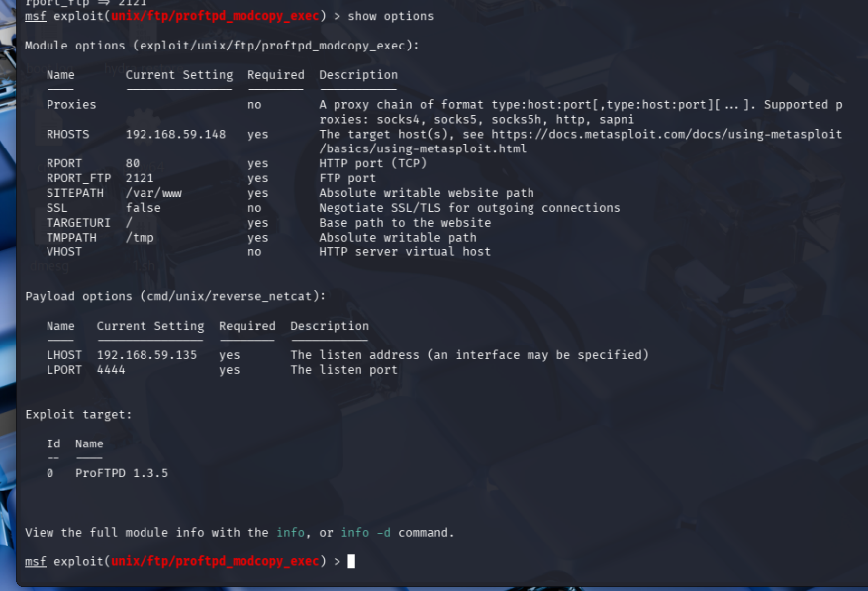
Task: Click 'Negotiate SSL/TLS for outgoing connections' text
Action: pos(469,208)
